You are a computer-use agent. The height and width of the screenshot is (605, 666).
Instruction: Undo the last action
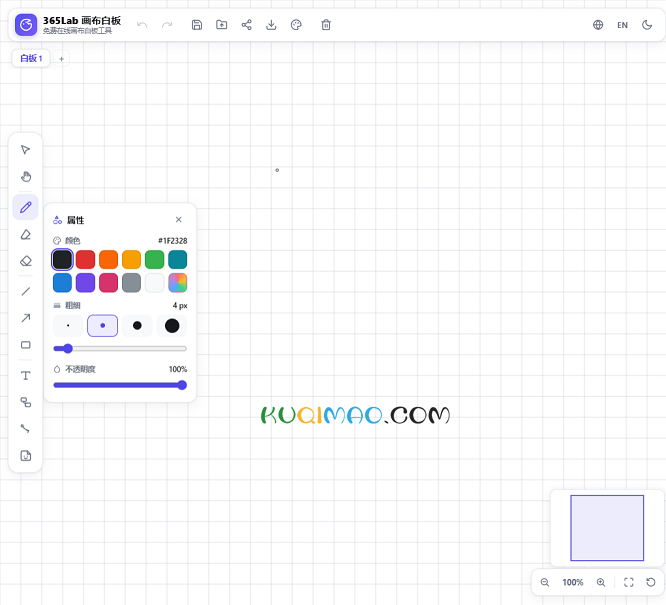[142, 25]
